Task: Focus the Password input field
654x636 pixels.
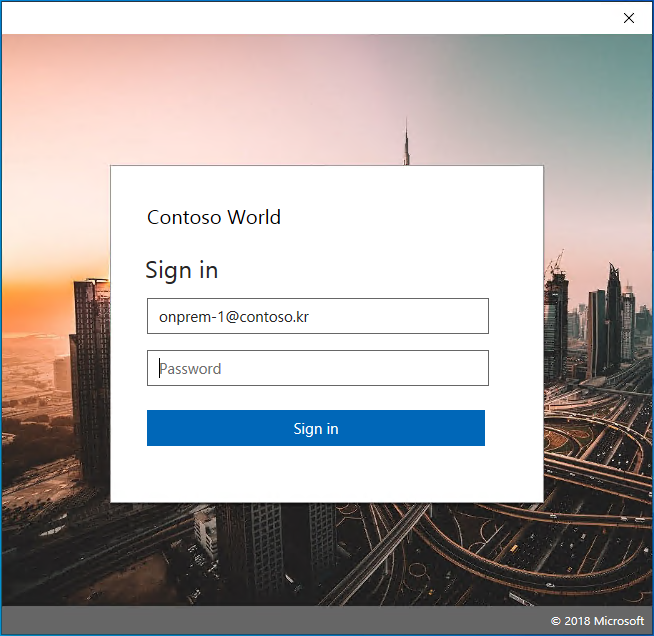Action: [x=318, y=368]
